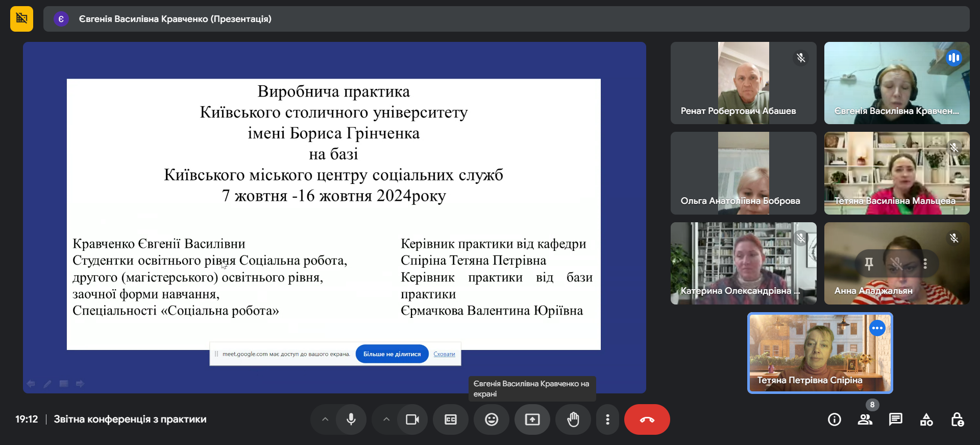Image resolution: width=980 pixels, height=445 pixels.
Task: Open options dots on Тетяна Петрівна Спіріна tile
Action: pyautogui.click(x=877, y=328)
